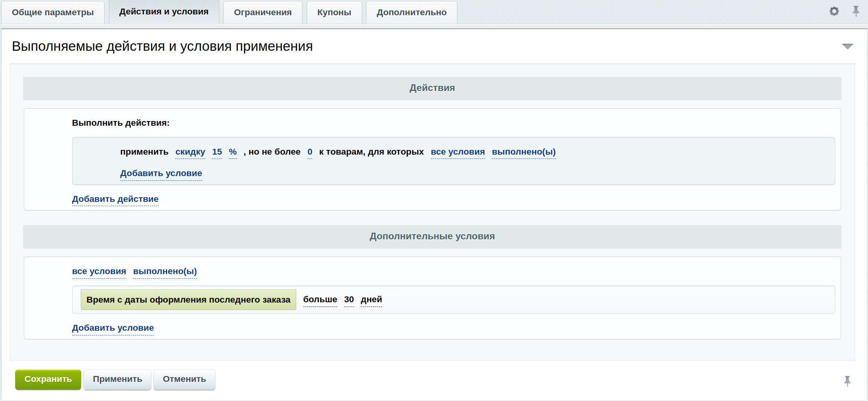Go to the Дополнительно tab
This screenshot has width=868, height=401.
[x=411, y=12]
